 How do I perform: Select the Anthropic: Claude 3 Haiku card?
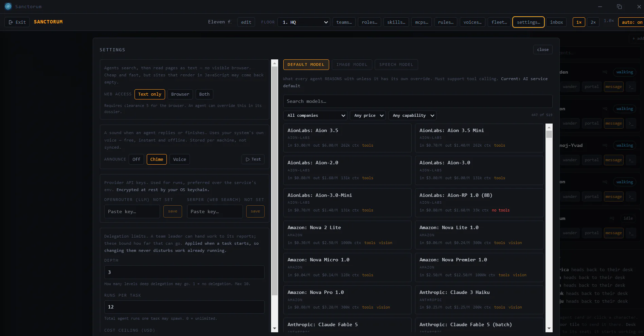479,300
